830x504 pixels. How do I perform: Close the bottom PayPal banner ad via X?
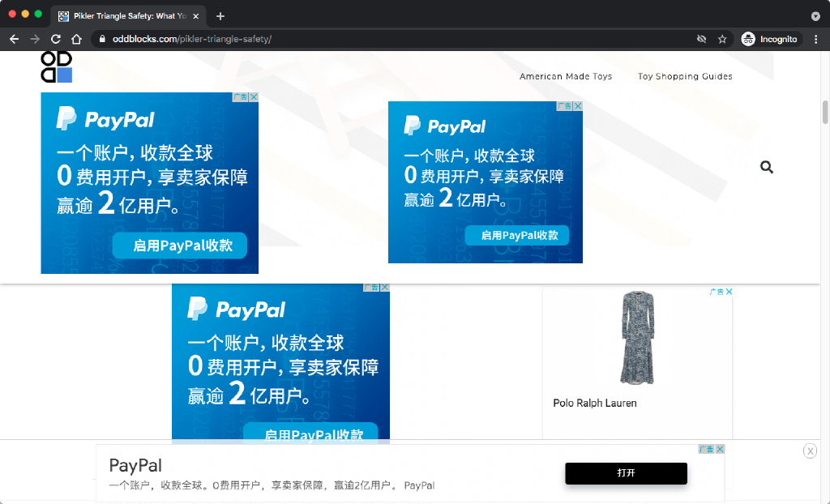coord(720,449)
